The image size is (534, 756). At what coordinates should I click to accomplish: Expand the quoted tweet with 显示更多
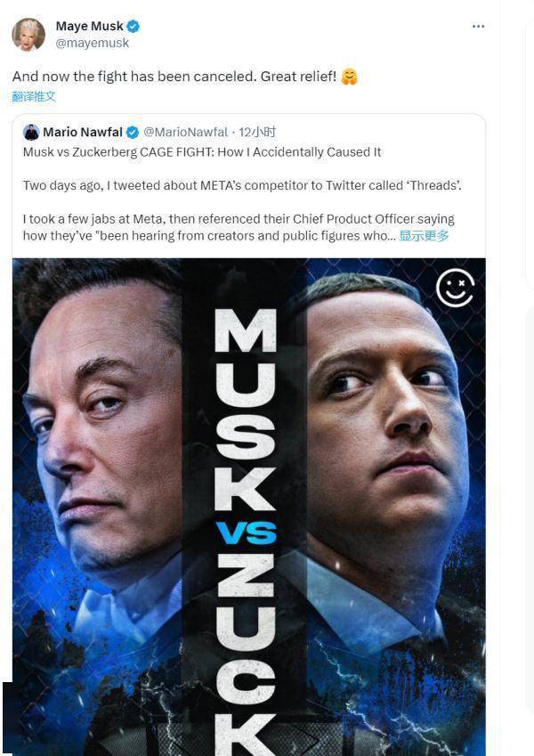[x=425, y=236]
